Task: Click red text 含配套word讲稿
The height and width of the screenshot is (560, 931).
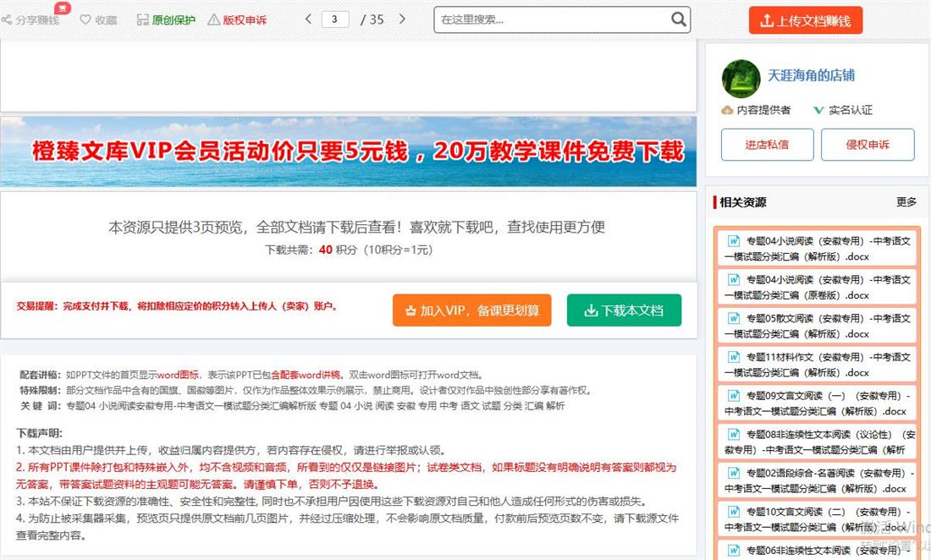Action: (306, 375)
